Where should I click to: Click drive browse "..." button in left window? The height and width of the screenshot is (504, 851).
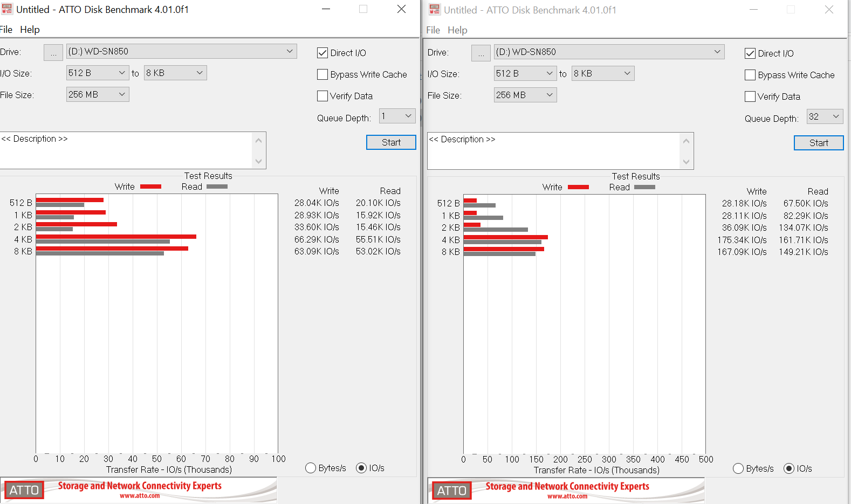click(53, 52)
